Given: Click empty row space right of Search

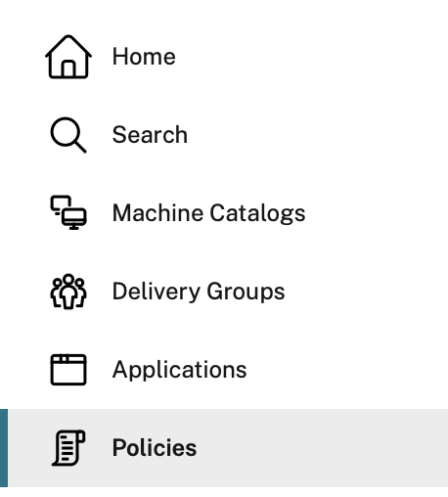Looking at the screenshot, I should click(x=316, y=135).
